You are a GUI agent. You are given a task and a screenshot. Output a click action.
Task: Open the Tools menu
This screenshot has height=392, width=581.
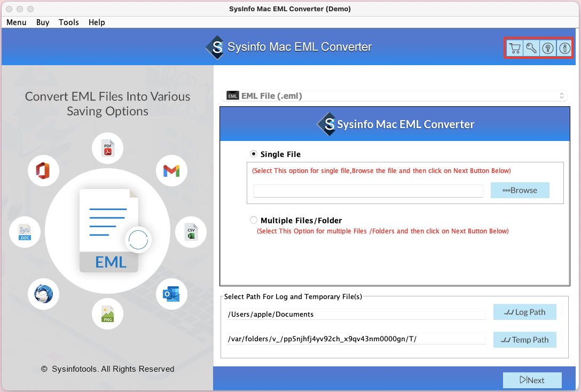click(x=68, y=22)
